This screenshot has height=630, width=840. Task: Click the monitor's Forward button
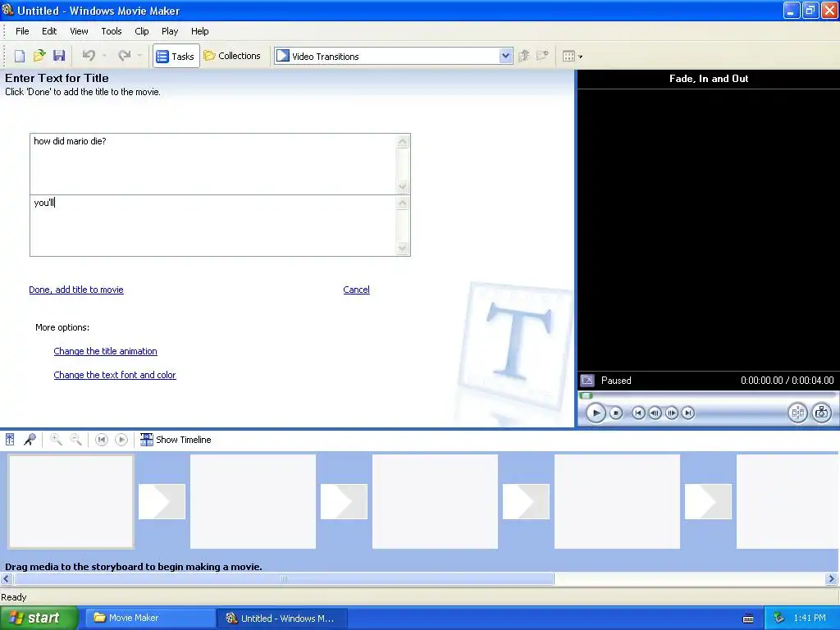tap(688, 413)
